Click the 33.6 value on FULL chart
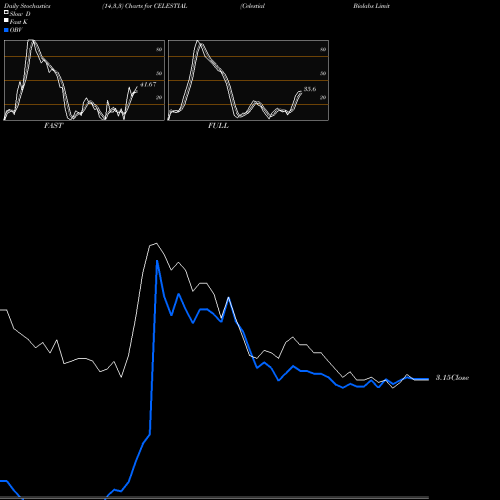 [310, 89]
